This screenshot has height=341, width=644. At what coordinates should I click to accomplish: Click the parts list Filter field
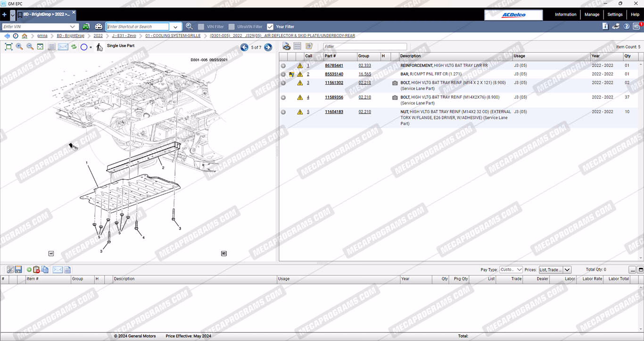tap(364, 47)
